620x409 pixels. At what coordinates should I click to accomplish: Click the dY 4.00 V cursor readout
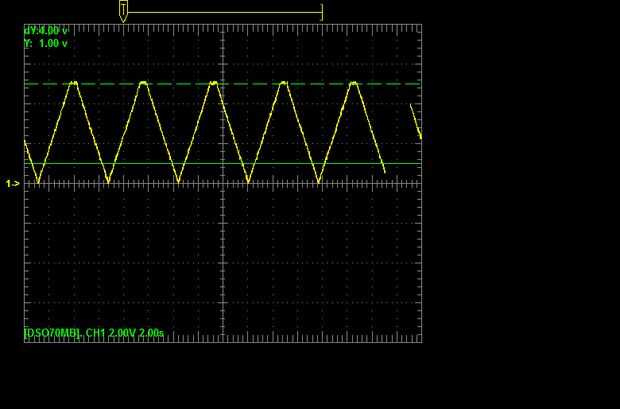click(46, 30)
